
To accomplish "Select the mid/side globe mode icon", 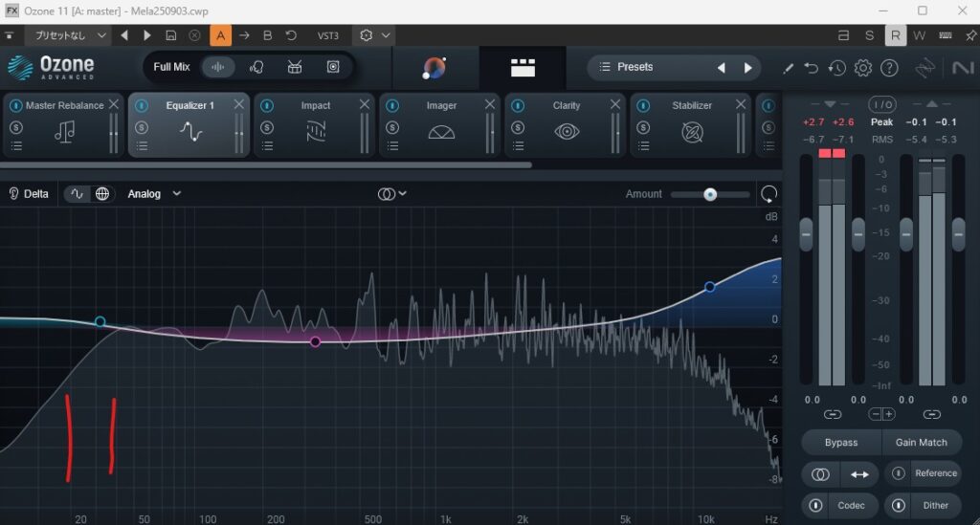I will [102, 194].
